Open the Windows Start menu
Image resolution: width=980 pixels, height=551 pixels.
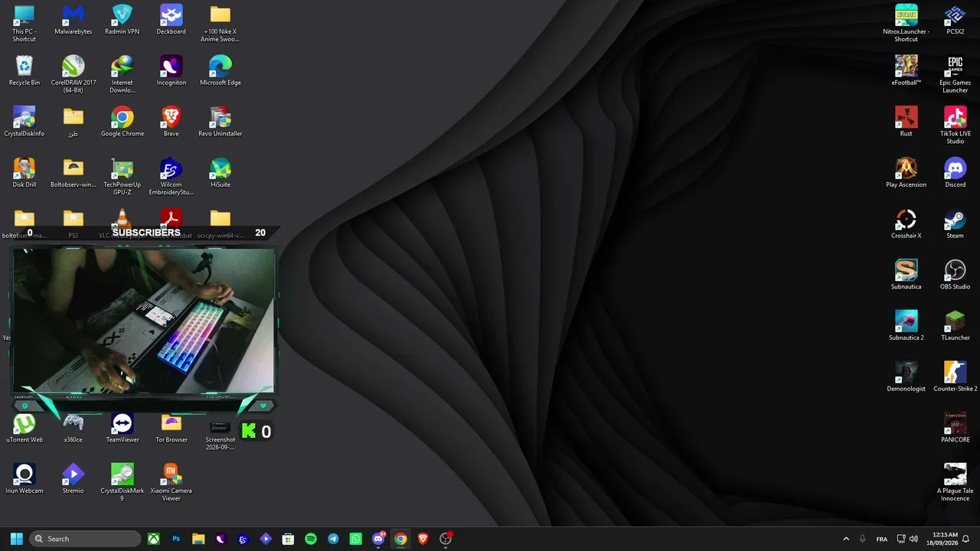(x=16, y=539)
